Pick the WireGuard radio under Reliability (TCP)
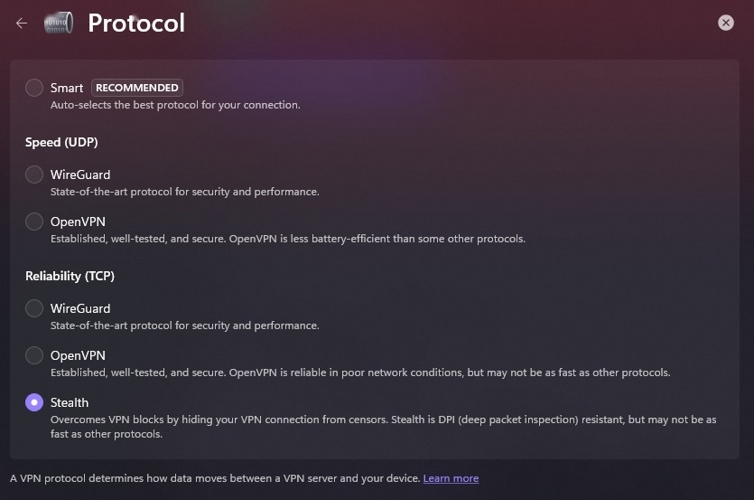Image resolution: width=754 pixels, height=500 pixels. click(x=34, y=309)
